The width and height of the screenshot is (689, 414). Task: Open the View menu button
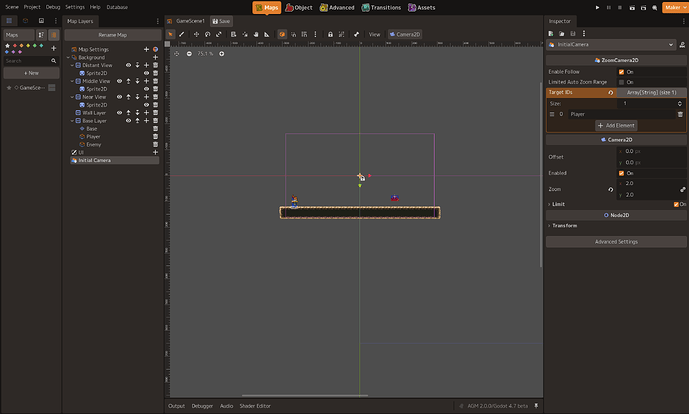point(374,34)
